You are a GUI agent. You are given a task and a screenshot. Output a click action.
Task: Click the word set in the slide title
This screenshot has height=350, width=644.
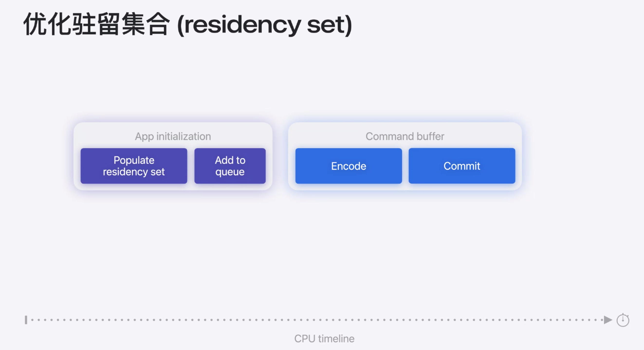(325, 25)
